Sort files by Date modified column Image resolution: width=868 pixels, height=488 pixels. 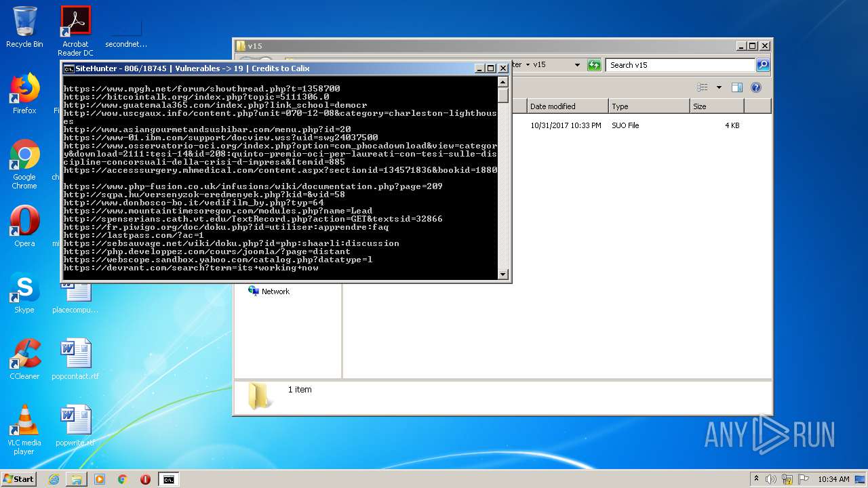(x=568, y=106)
